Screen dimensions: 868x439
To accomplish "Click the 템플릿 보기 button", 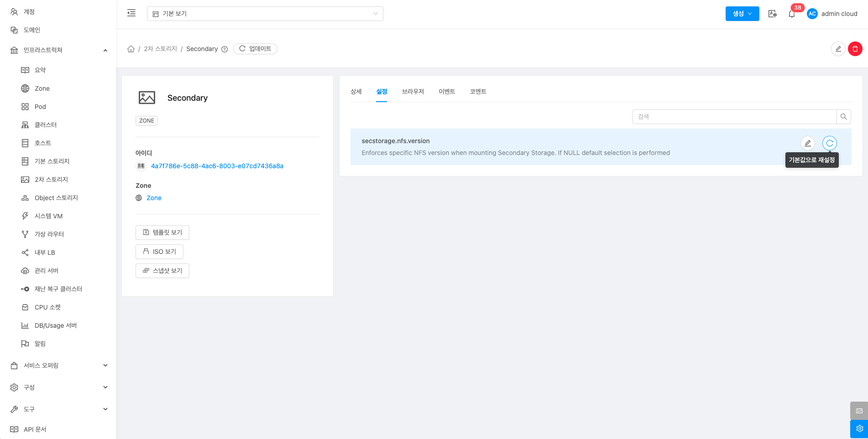I will pos(162,232).
